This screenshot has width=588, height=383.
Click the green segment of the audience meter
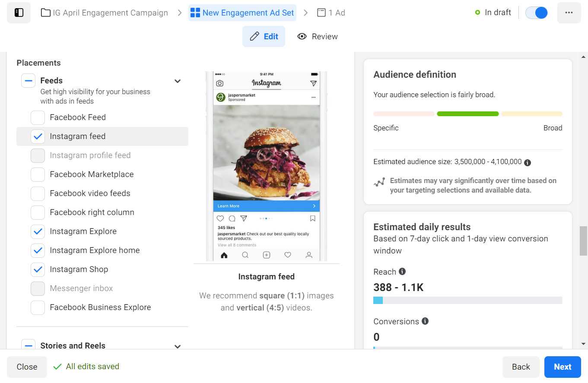pos(467,114)
